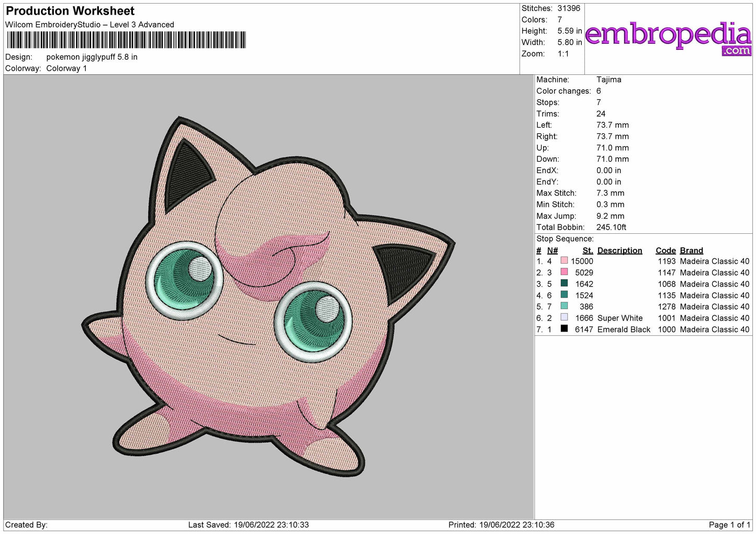The width and height of the screenshot is (756, 534).
Task: Click the 'Colorway 1' value
Action: (x=66, y=69)
